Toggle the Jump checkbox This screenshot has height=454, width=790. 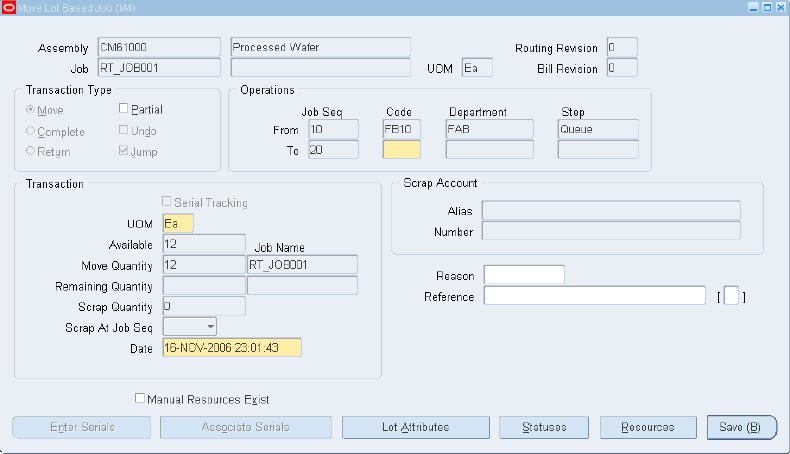coord(123,151)
